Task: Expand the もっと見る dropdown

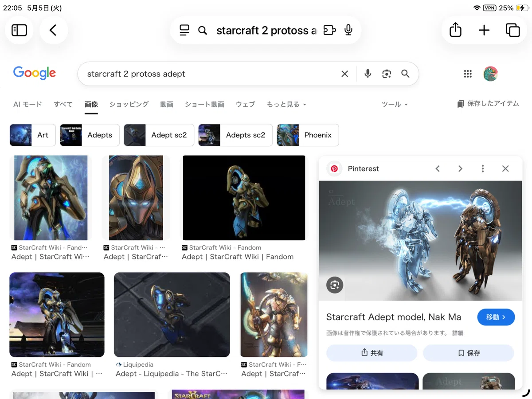Action: [x=286, y=105]
